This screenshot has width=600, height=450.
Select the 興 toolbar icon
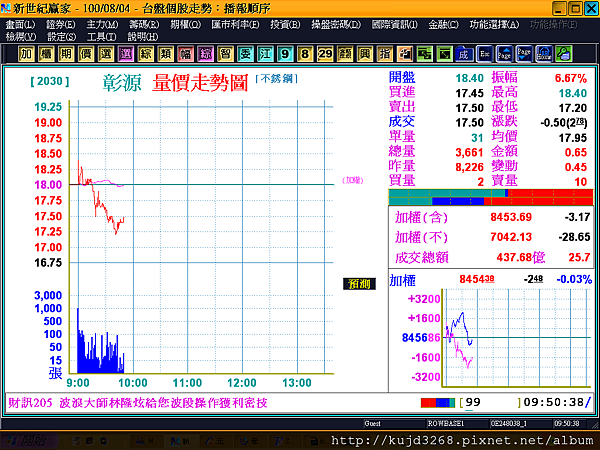pos(365,54)
